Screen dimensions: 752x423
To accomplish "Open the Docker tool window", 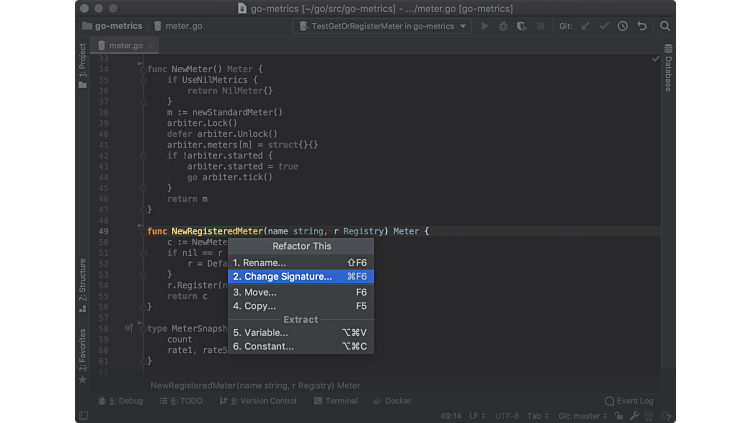I will click(x=392, y=401).
